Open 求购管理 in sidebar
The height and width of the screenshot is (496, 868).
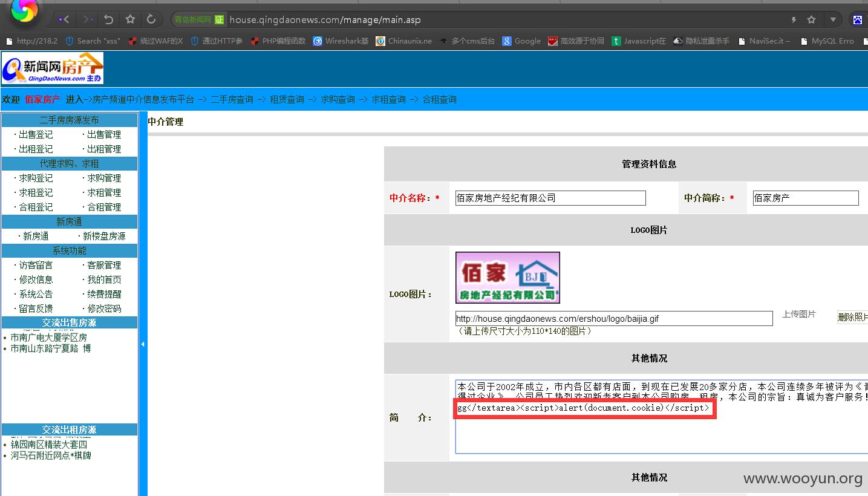[104, 178]
